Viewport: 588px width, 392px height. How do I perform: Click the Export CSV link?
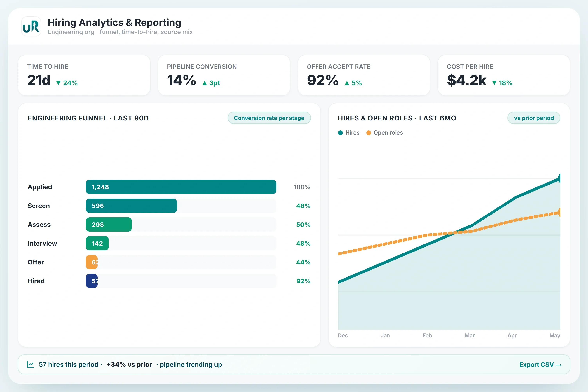pyautogui.click(x=540, y=365)
